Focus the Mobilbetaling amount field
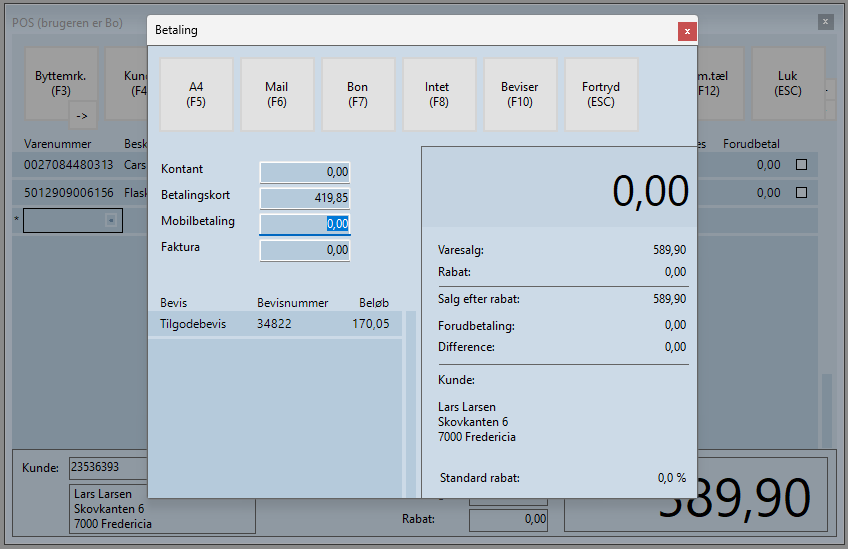This screenshot has width=848, height=549. pyautogui.click(x=305, y=224)
